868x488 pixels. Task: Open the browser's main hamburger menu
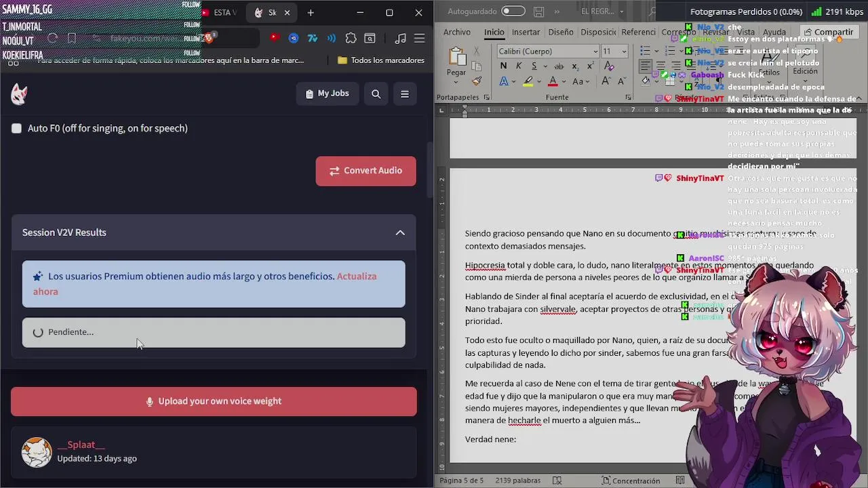click(x=420, y=39)
